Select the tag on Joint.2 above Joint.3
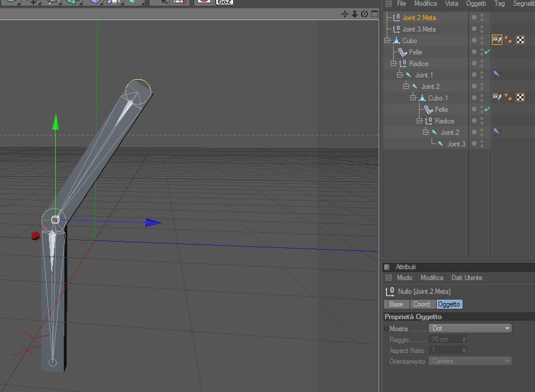Screen dimensions: 535x392 496,132
